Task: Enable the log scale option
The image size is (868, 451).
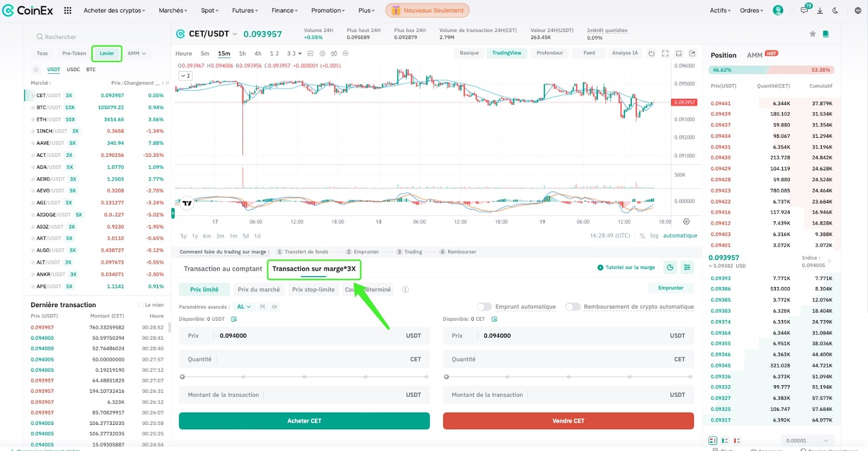Action: (x=654, y=236)
